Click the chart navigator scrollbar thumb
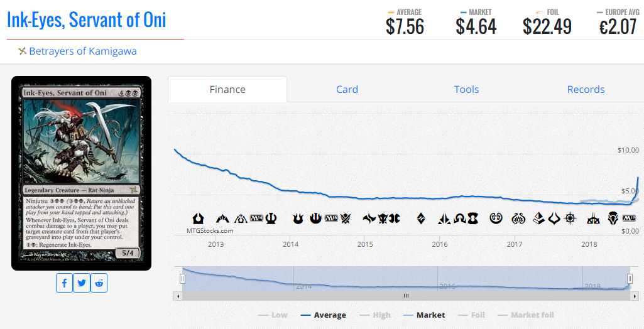Viewport: 644px width, 329px height. (x=406, y=296)
